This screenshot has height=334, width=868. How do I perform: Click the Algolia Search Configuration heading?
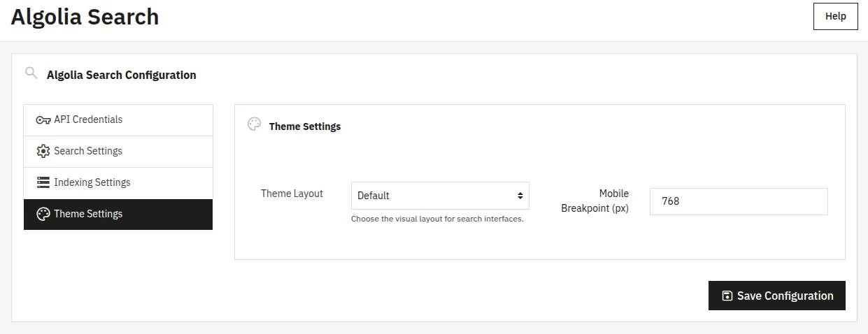click(122, 75)
